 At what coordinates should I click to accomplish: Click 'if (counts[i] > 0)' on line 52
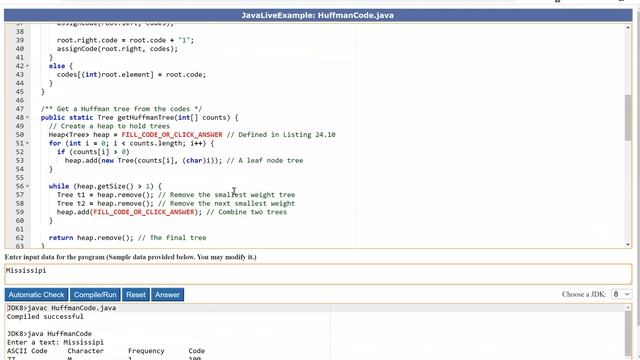93,152
